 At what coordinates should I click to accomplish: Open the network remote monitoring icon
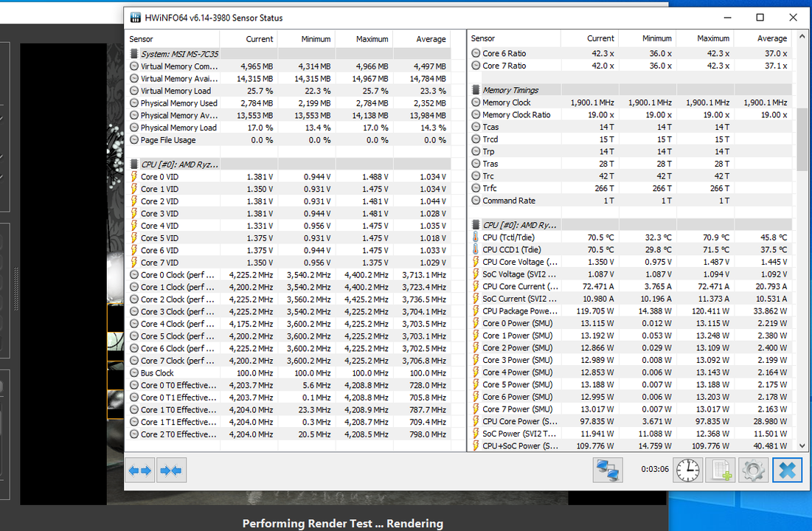click(608, 471)
